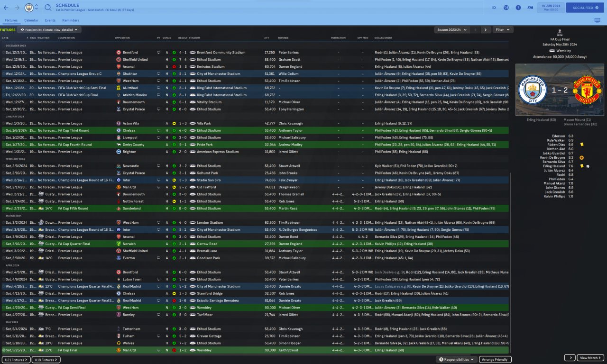Screen dimensions: 607x364
Task: Open the FM logo menu
Action: coord(530,8)
